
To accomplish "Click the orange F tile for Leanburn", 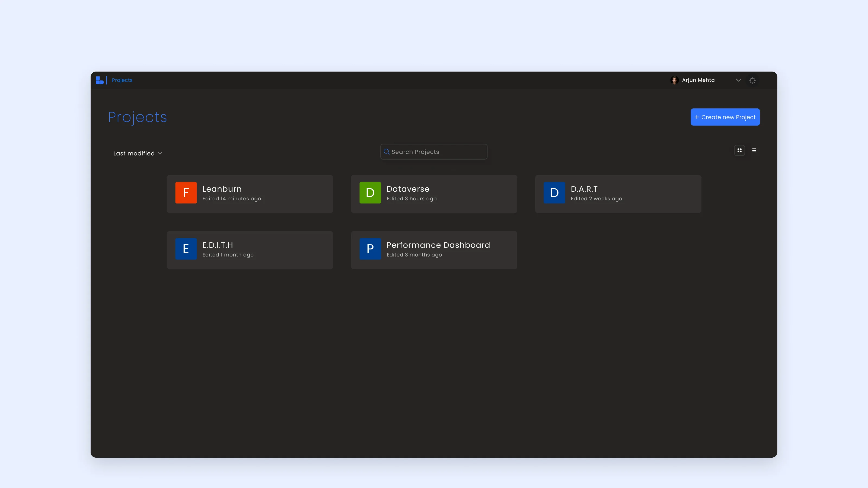I will point(186,193).
